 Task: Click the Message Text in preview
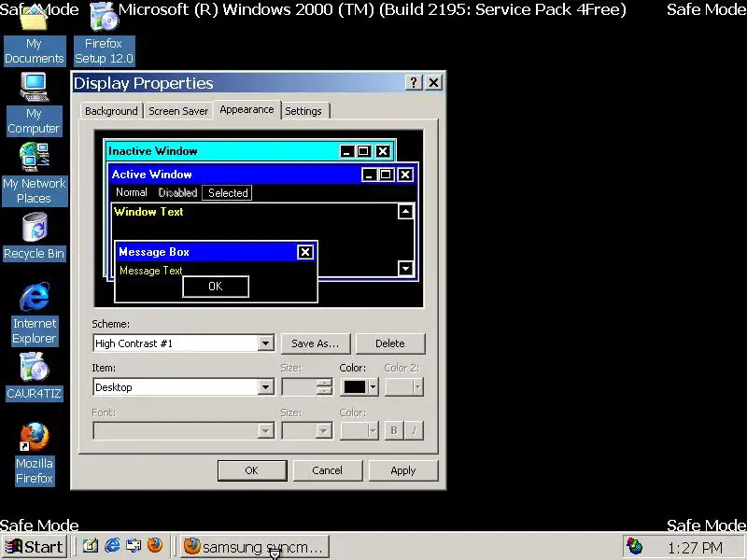click(x=151, y=271)
